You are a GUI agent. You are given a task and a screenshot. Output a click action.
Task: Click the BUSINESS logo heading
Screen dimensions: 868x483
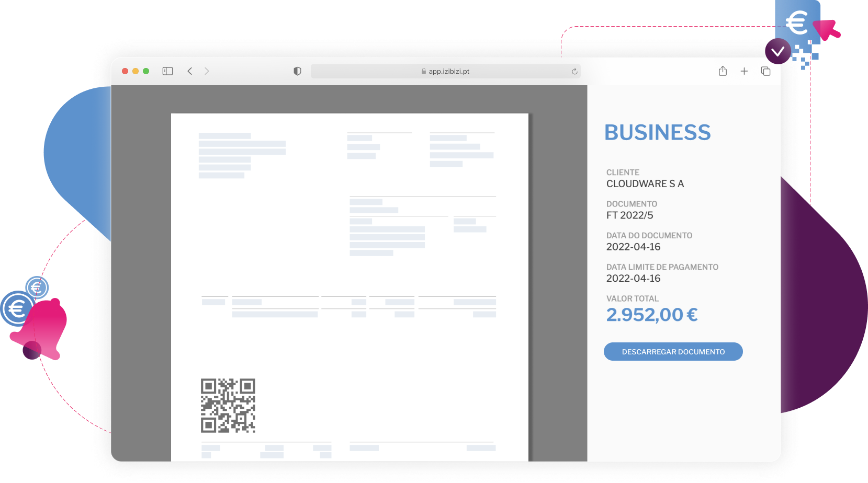[x=657, y=133]
